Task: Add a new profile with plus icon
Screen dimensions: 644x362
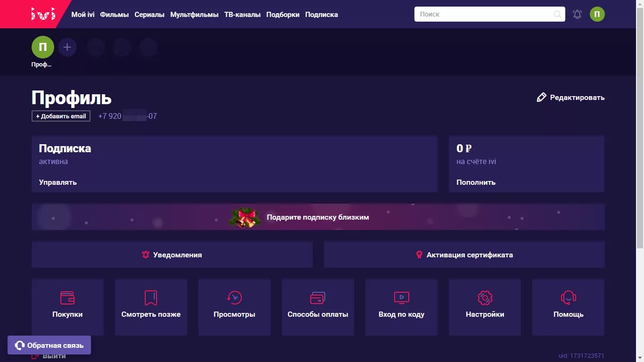Action: tap(67, 47)
